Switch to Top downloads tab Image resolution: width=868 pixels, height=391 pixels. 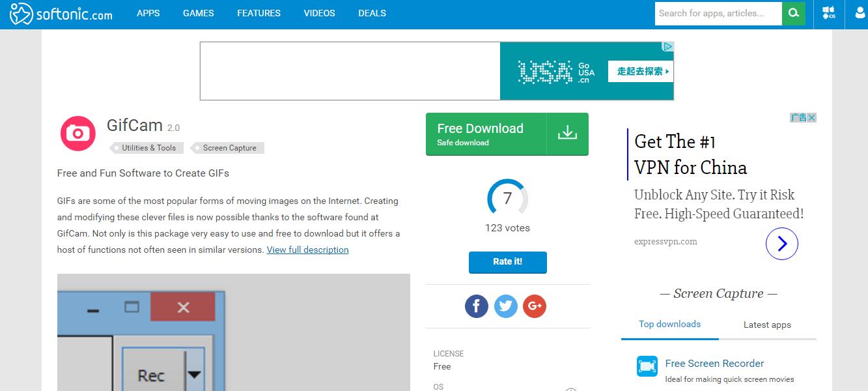point(669,324)
